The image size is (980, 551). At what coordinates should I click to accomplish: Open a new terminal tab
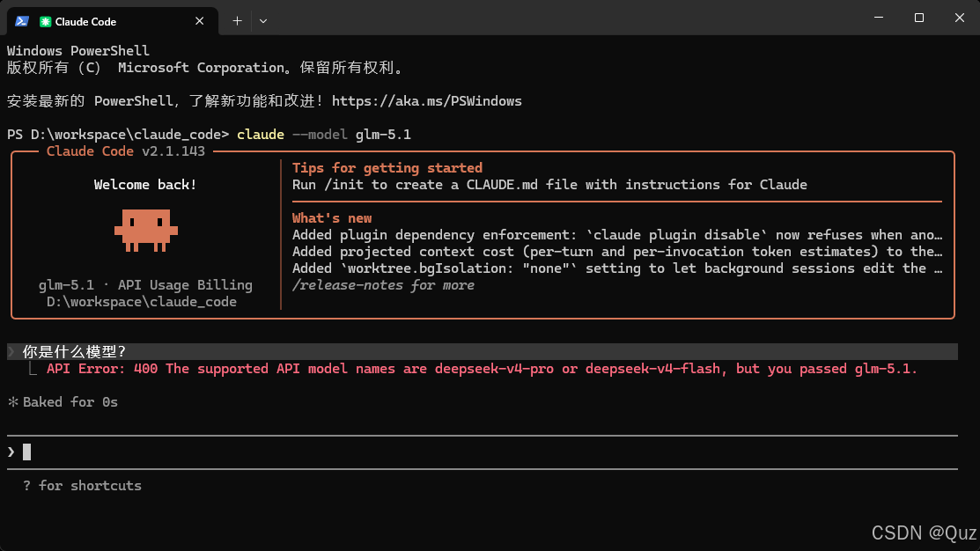pos(237,21)
